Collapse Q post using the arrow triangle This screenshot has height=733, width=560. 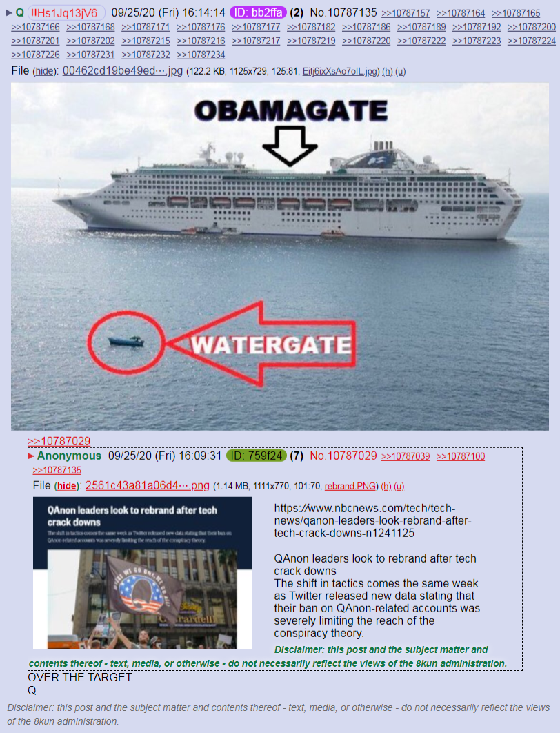(8, 13)
